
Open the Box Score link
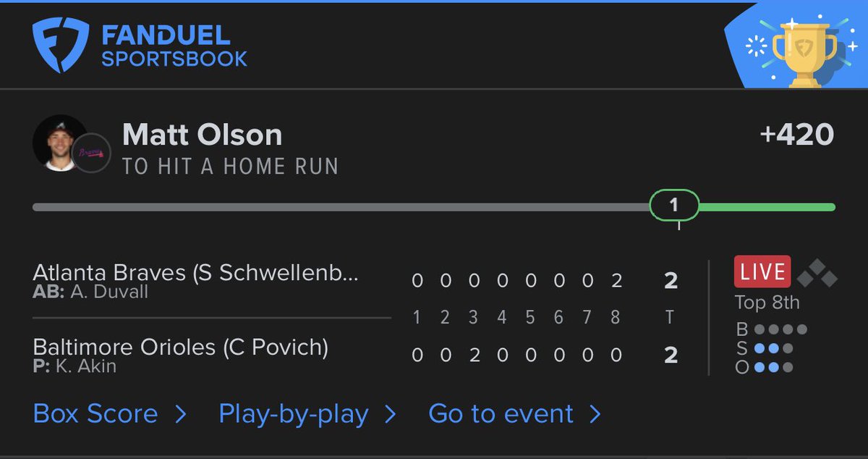coord(95,414)
